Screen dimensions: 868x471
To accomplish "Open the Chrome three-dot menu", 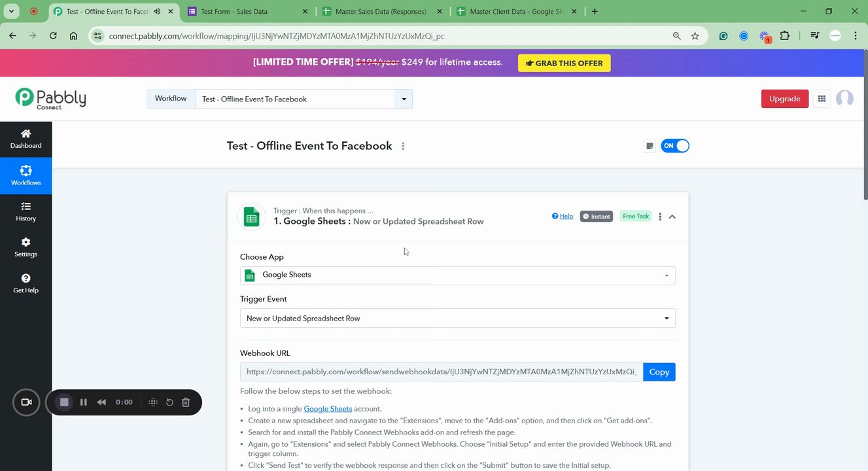I will (x=856, y=36).
